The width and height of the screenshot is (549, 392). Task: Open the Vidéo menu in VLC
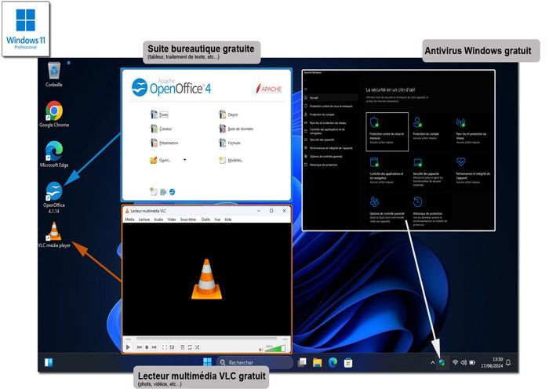172,220
